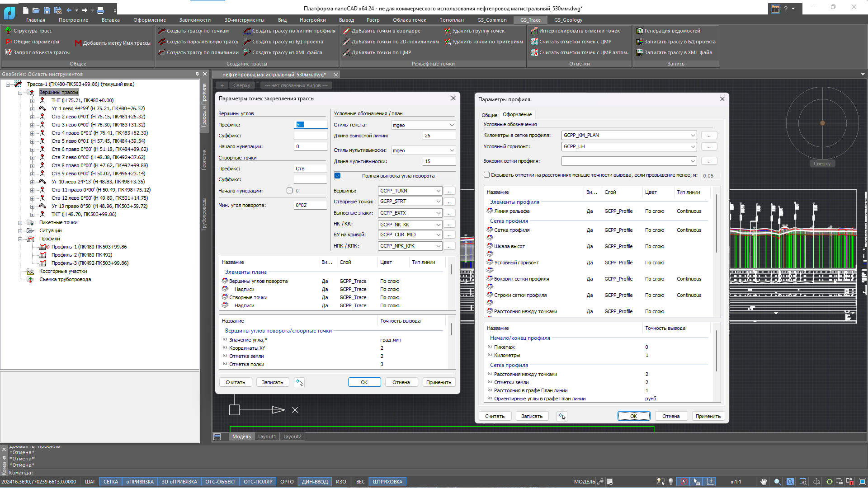
Task: Open the Стиль текста dropdown
Action: (424, 125)
